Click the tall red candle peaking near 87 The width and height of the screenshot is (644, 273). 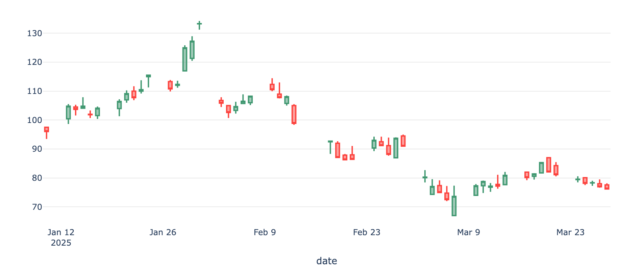pyautogui.click(x=549, y=165)
